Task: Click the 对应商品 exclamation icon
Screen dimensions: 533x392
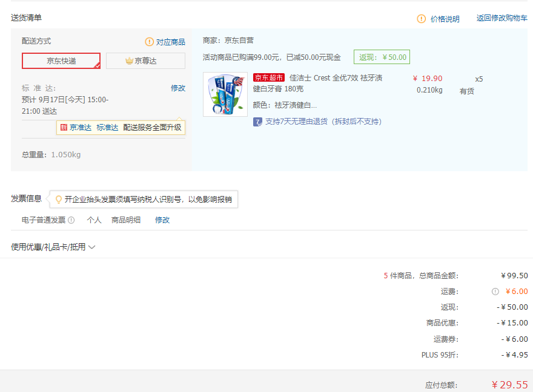Action: [149, 42]
